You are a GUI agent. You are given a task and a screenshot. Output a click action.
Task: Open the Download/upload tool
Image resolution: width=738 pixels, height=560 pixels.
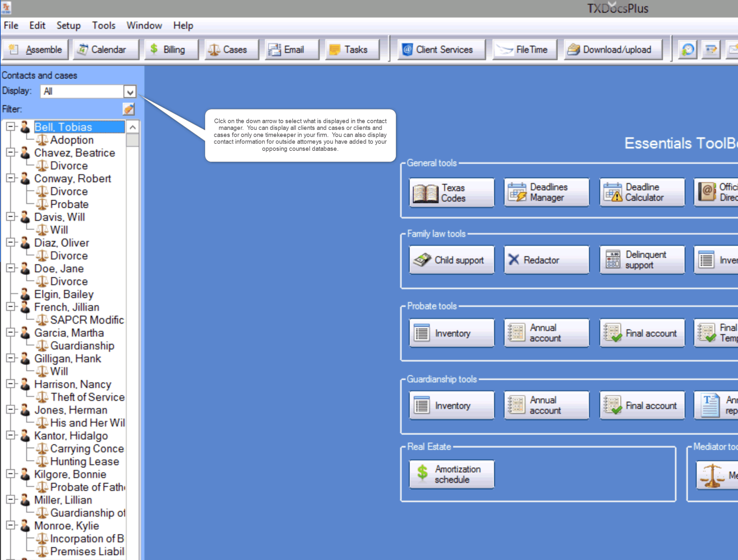click(x=612, y=49)
